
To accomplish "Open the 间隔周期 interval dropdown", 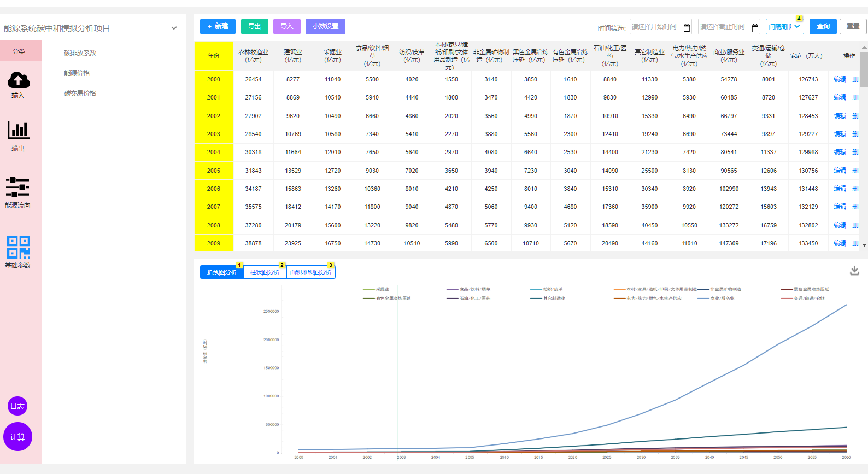I will [784, 26].
